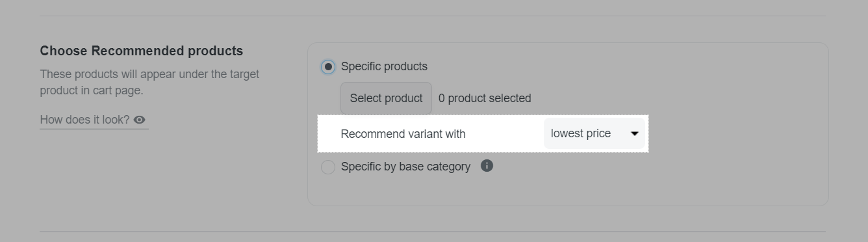Click the 0 product selected text
Screen dimensions: 868x242
485,98
